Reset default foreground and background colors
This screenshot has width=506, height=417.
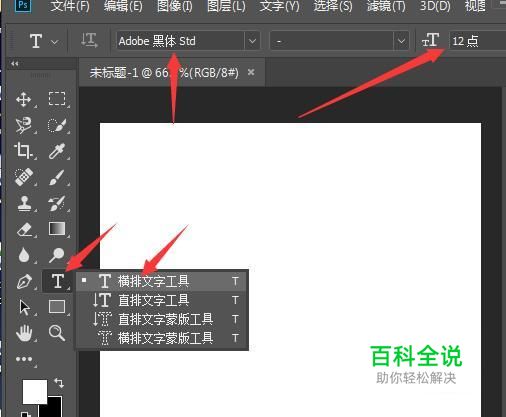coord(25,414)
